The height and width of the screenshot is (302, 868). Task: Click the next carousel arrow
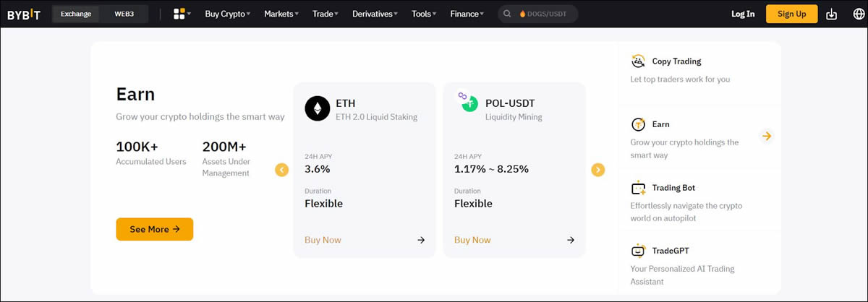click(x=597, y=170)
